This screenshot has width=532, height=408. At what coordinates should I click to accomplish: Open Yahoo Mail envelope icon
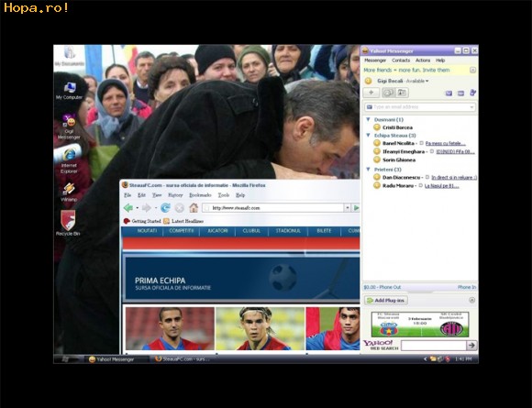449,93
